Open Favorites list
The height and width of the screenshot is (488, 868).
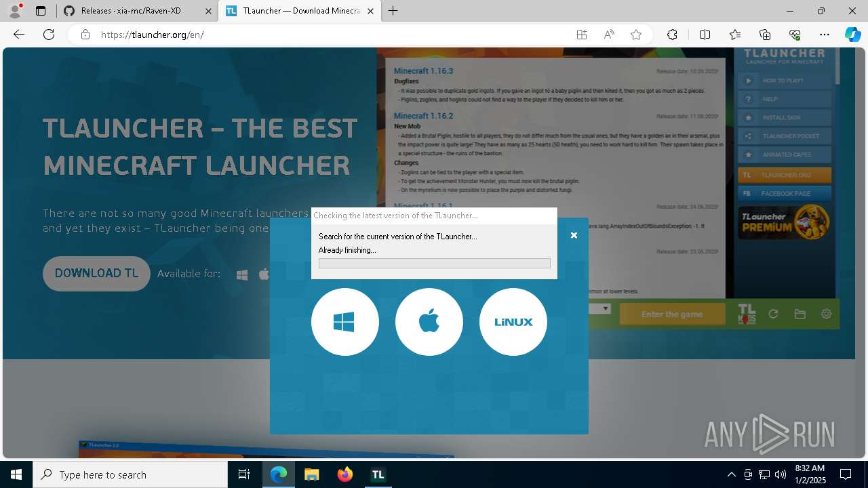click(x=735, y=35)
